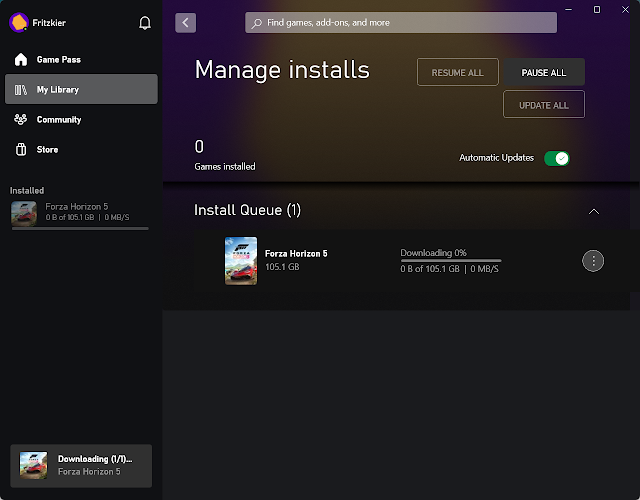Click the thumbnail in Downloading status card
640x500 pixels.
(x=33, y=465)
